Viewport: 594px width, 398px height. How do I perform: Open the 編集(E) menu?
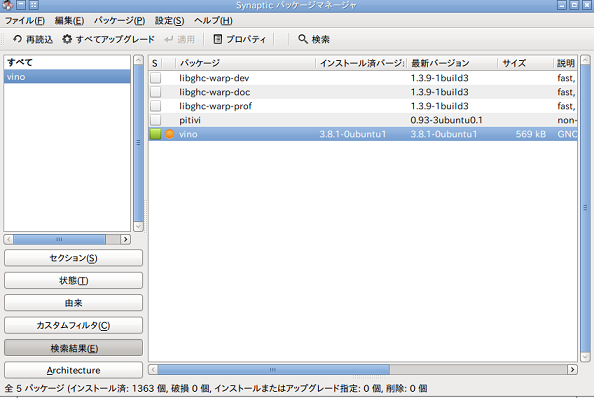click(69, 20)
